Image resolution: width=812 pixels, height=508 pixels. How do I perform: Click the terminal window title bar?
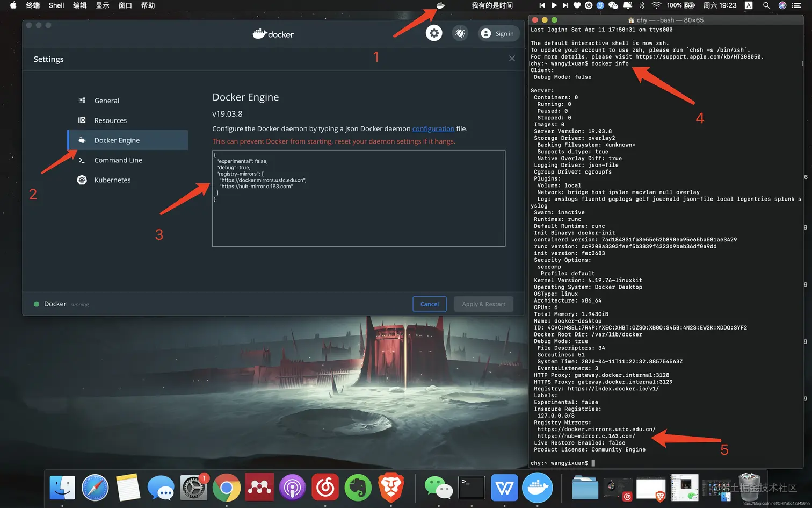(666, 20)
